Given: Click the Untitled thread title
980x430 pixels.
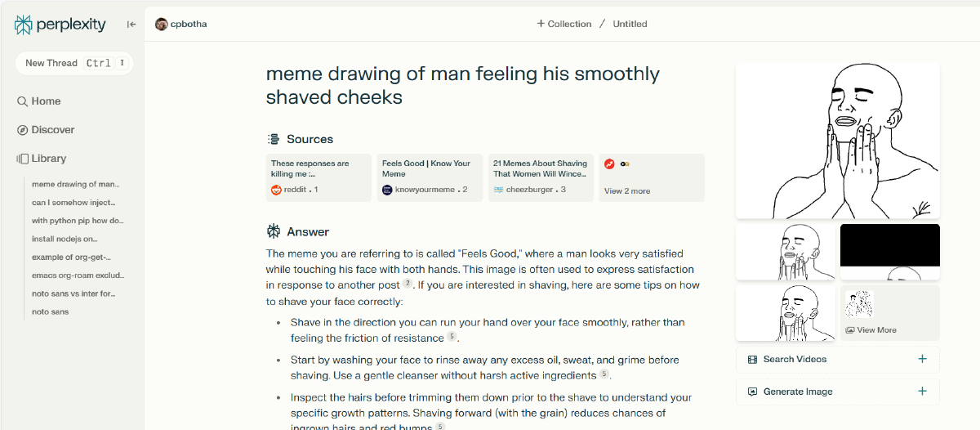Looking at the screenshot, I should 630,24.
